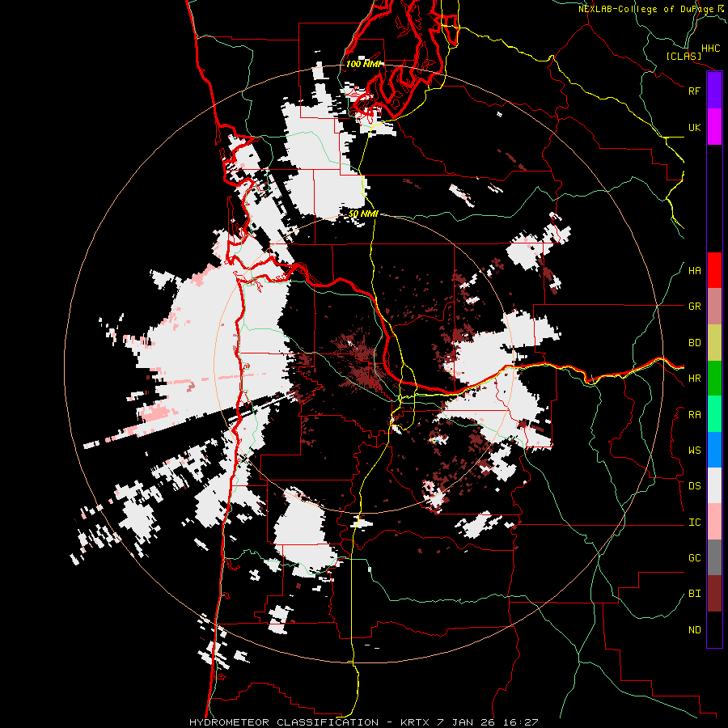Click the '50 NMI' range ring label
The height and width of the screenshot is (728, 728).
(x=363, y=214)
